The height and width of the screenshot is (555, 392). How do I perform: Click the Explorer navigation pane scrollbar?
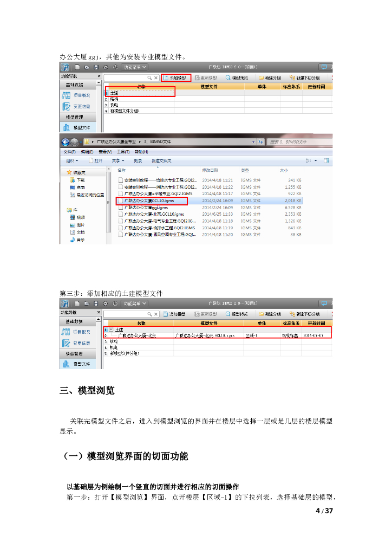coord(108,203)
